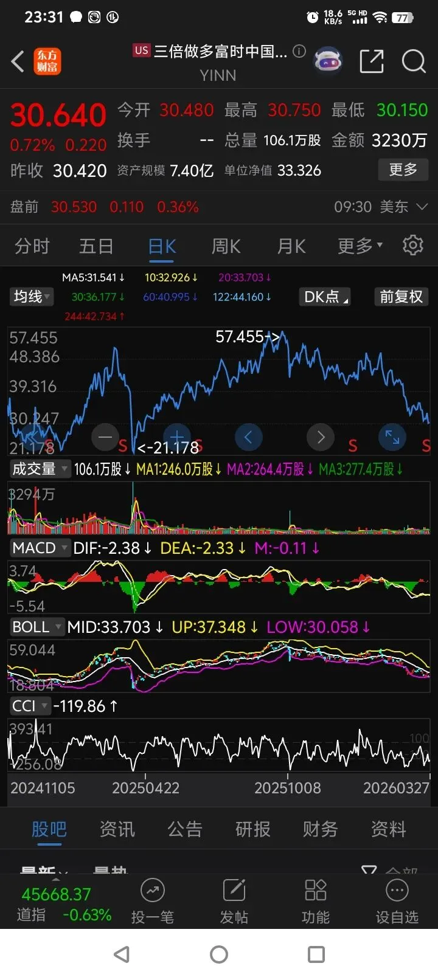Zoom out the chart with minus button
Screen dimensions: 438x980
[x=105, y=437]
